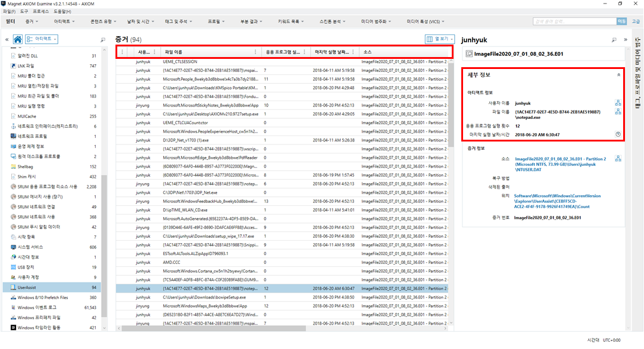Image resolution: width=644 pixels, height=349 pixels.
Task: Click the clock icon next to 마지막 실행 날짜/시간
Action: [x=618, y=134]
